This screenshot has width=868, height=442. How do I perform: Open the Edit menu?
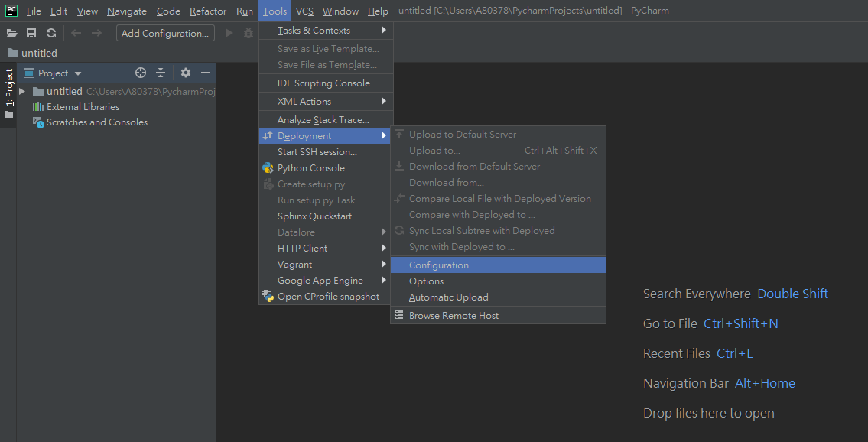pos(59,11)
